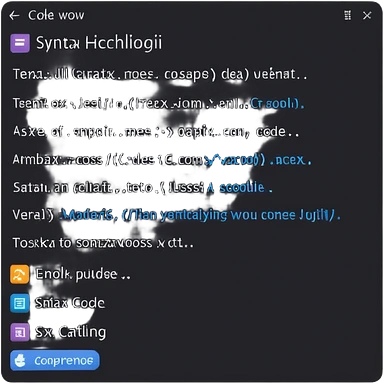Click the blue .ncex link text
The image size is (384, 384).
click(290, 160)
